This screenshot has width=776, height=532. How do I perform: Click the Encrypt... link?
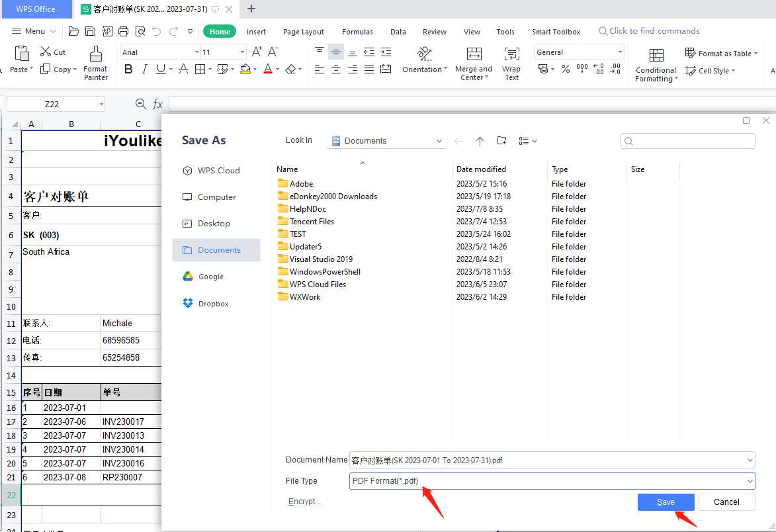(304, 502)
